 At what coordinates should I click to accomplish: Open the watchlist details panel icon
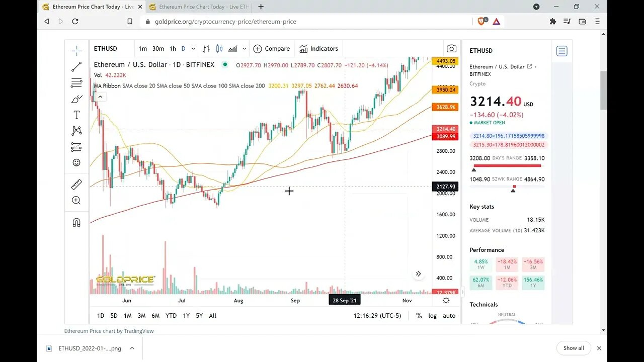click(x=561, y=51)
